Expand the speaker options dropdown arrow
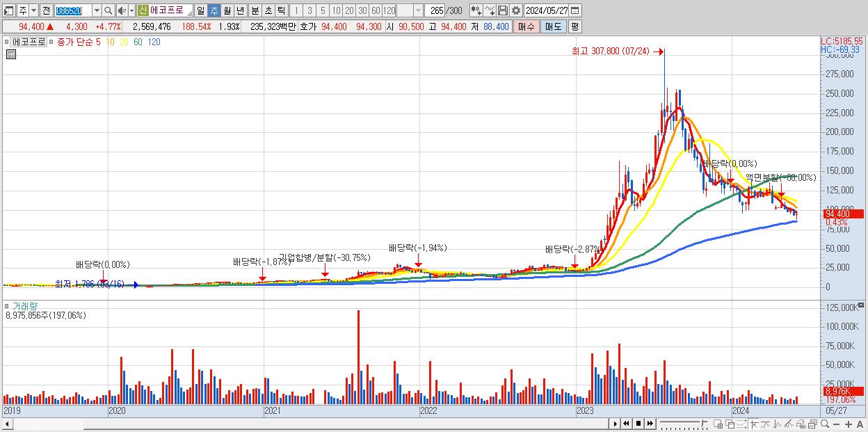 coord(131,11)
